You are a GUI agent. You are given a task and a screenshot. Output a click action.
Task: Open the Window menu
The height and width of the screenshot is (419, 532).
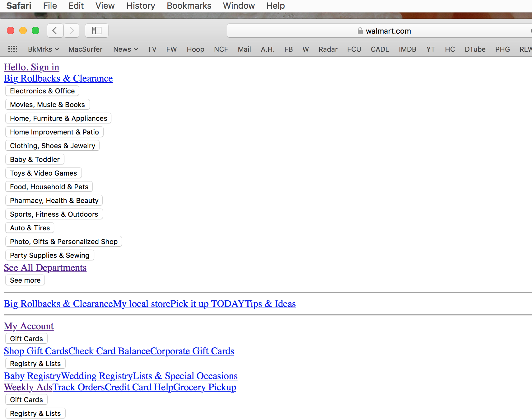[x=239, y=6]
